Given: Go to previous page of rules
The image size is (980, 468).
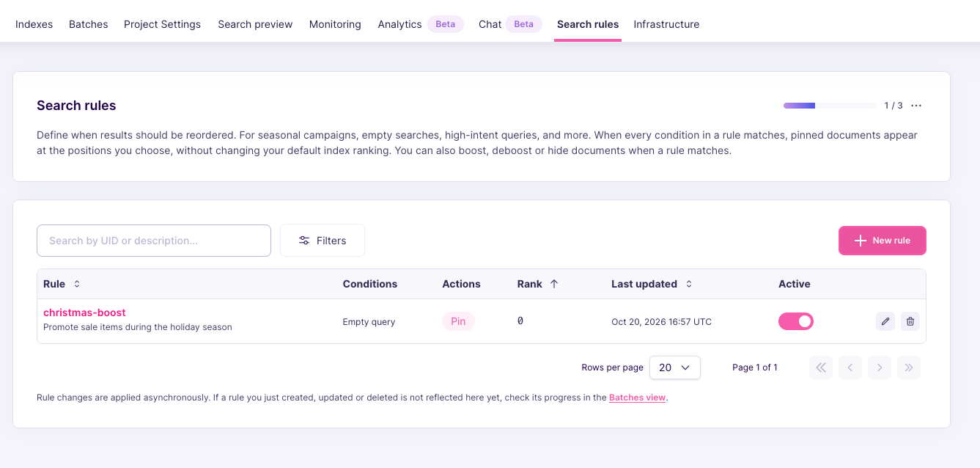Looking at the screenshot, I should click(850, 368).
